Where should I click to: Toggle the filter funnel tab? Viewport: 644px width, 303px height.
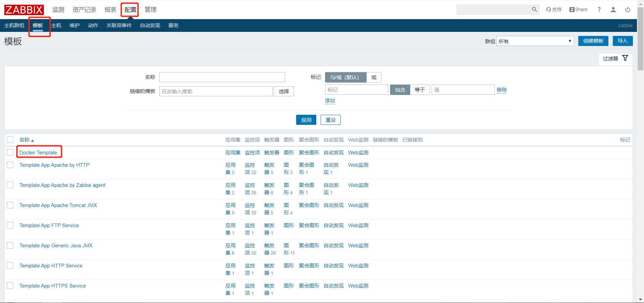click(615, 58)
